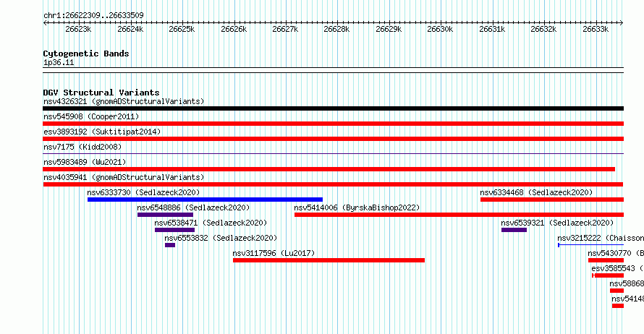This screenshot has height=334, width=644.
Task: Click the 26623k ruler mark
Action: [x=78, y=29]
